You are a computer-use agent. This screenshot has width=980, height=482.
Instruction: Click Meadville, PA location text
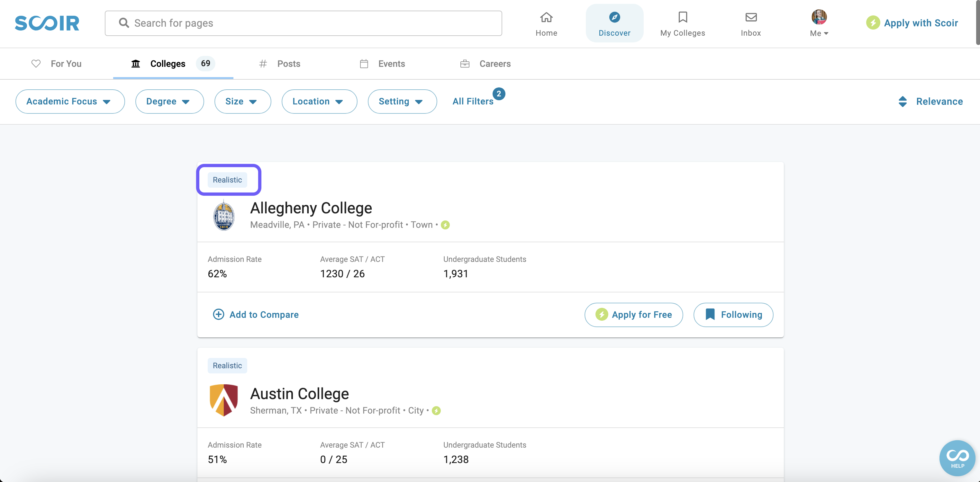point(277,225)
